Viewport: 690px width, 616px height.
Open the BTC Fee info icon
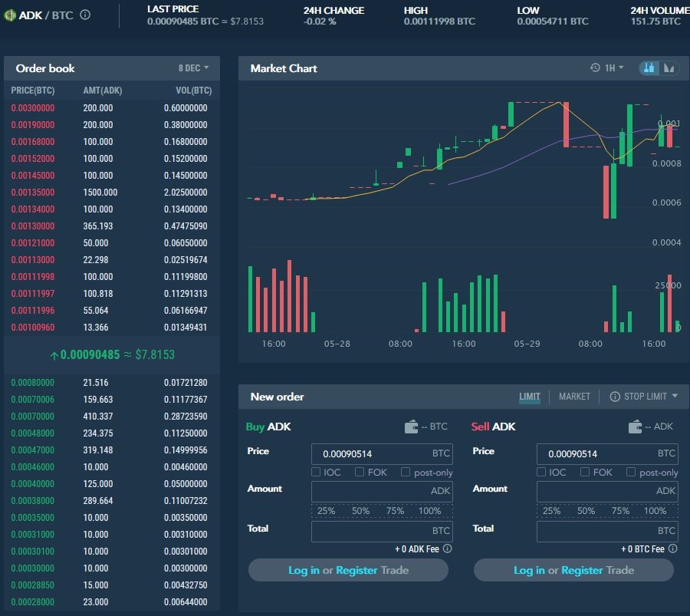click(x=673, y=548)
